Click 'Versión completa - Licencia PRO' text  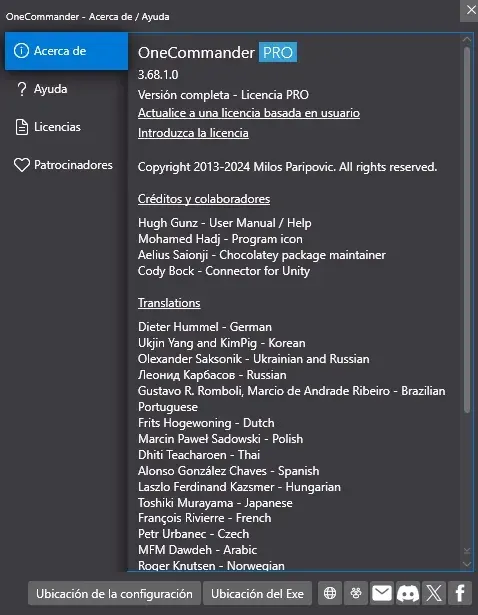(223, 95)
